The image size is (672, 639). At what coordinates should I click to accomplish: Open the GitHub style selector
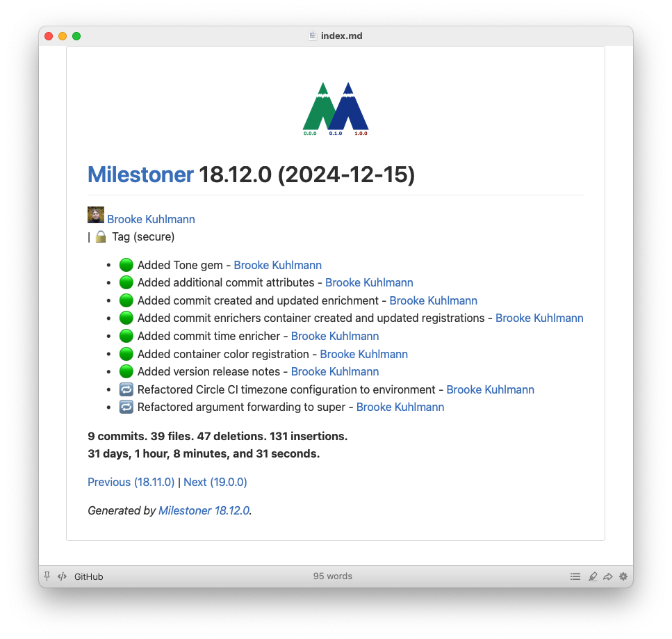click(89, 576)
